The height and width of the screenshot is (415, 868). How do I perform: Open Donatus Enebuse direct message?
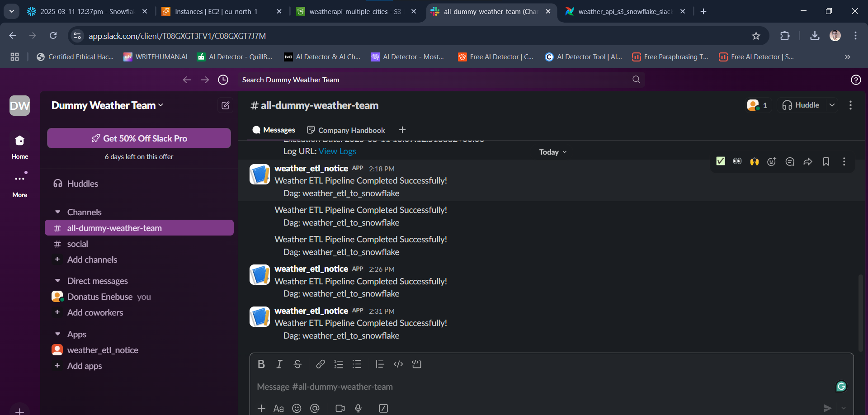point(139,297)
